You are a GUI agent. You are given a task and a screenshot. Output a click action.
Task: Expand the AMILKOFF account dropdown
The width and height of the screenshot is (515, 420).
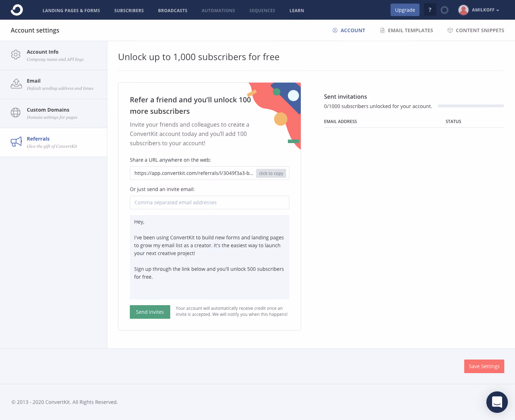[x=485, y=10]
